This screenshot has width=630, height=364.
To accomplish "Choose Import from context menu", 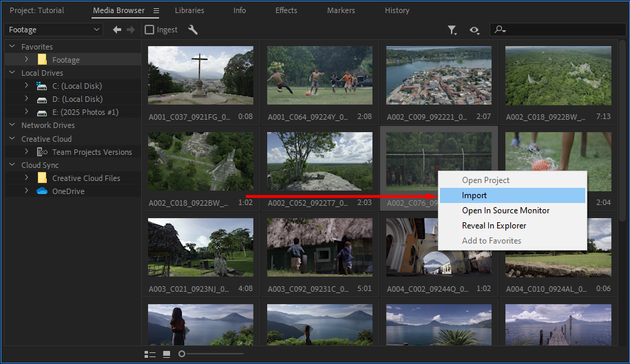I will (x=512, y=195).
